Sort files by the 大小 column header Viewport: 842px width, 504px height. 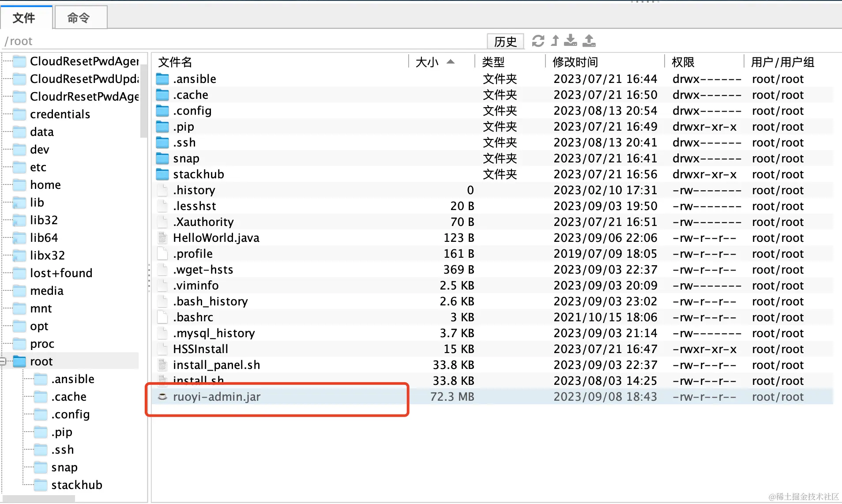click(427, 62)
